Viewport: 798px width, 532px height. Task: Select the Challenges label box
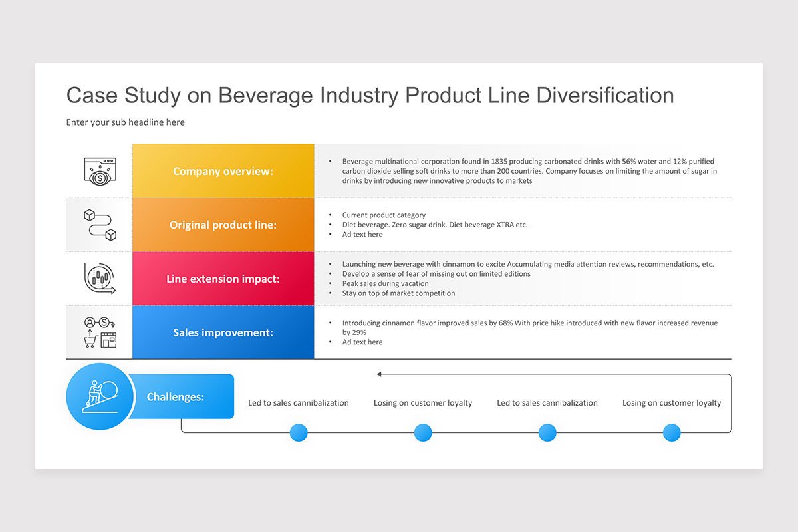pyautogui.click(x=181, y=396)
